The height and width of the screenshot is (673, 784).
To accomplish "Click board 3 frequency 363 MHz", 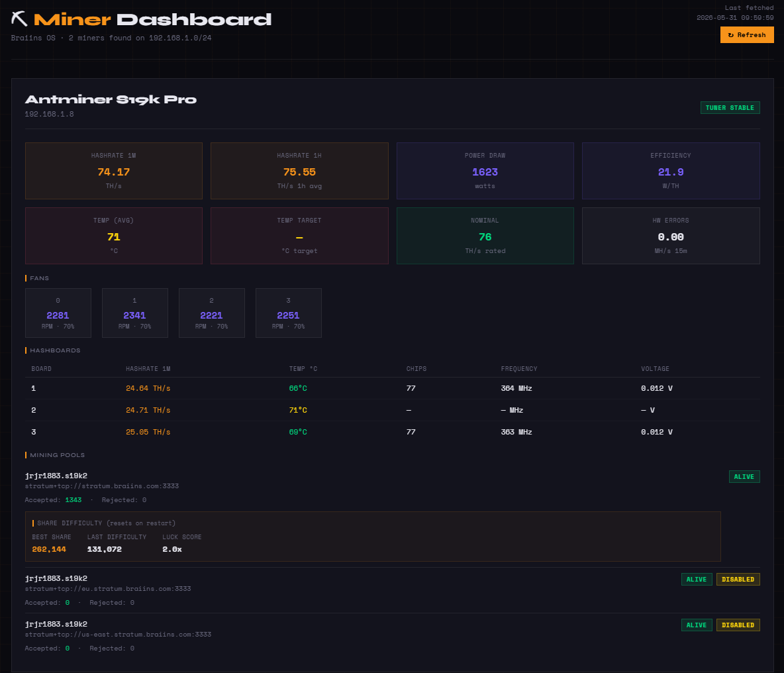I will pos(516,433).
